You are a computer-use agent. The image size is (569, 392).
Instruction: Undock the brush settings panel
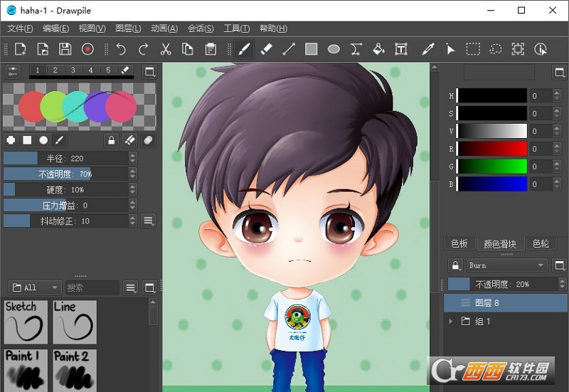click(149, 72)
